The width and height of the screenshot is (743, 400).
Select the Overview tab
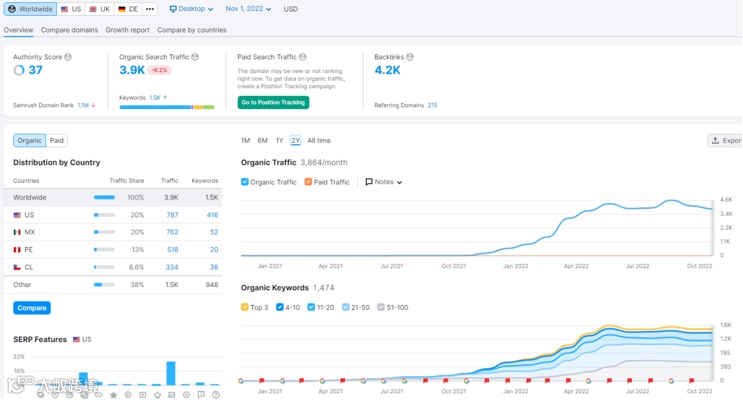(x=18, y=30)
